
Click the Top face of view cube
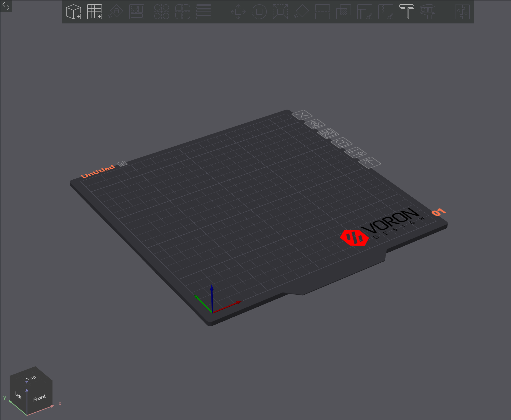click(x=31, y=378)
